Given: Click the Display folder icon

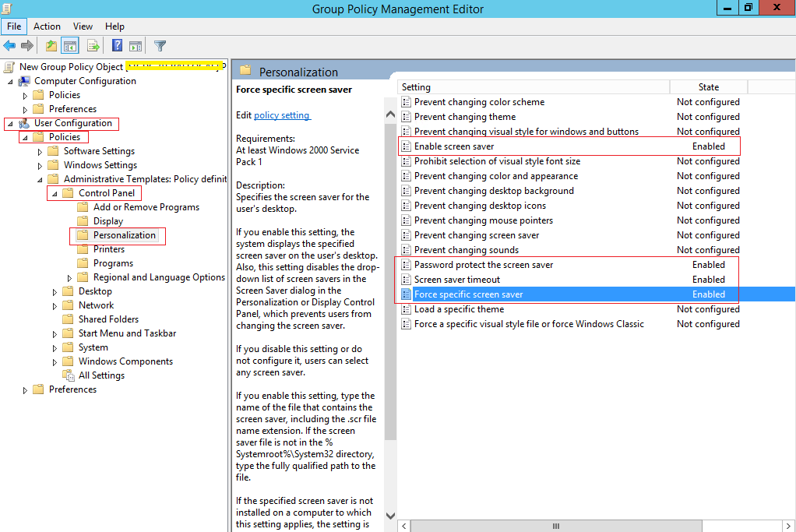Looking at the screenshot, I should pyautogui.click(x=83, y=220).
